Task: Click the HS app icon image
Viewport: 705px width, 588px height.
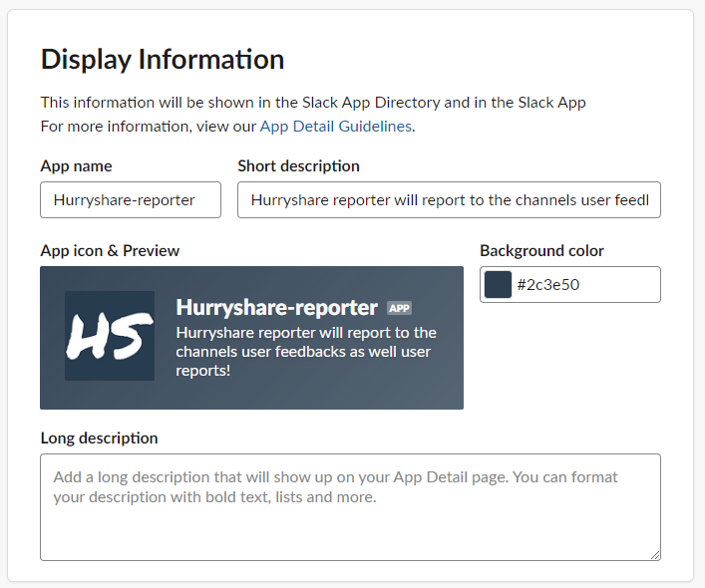Action: pos(110,336)
